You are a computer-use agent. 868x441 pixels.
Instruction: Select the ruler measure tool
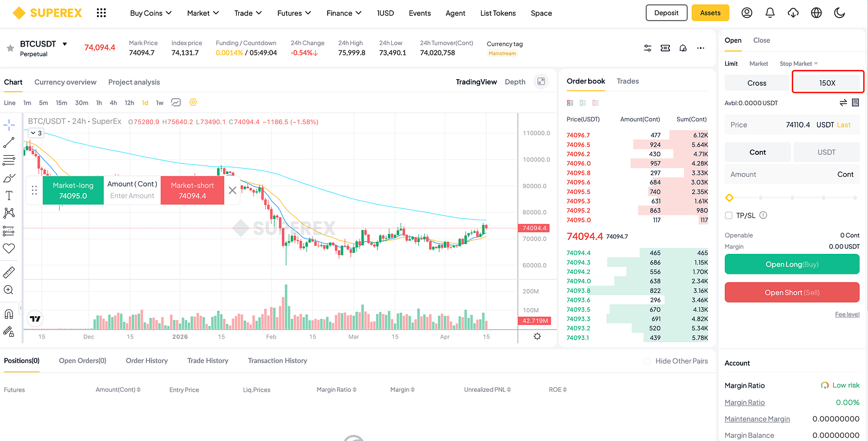tap(9, 272)
